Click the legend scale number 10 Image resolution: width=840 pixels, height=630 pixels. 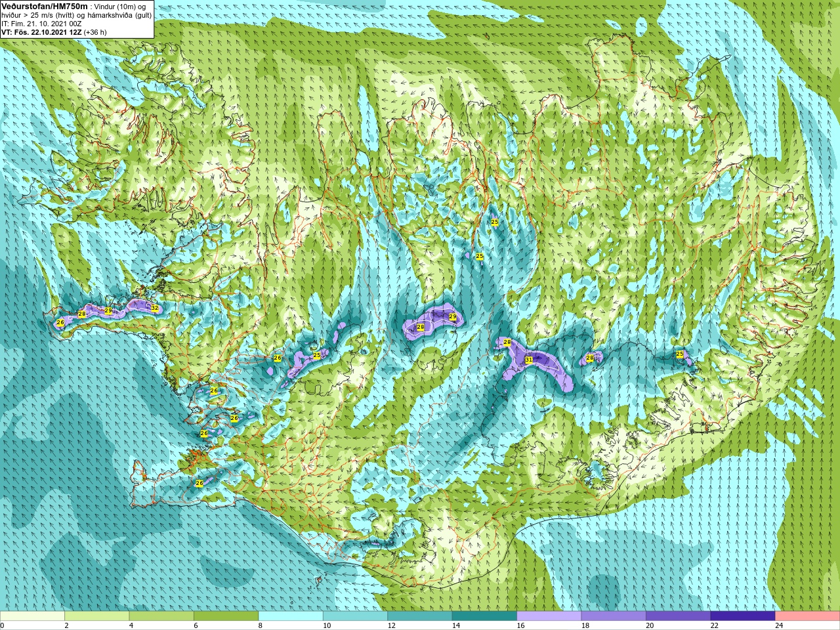pyautogui.click(x=327, y=625)
